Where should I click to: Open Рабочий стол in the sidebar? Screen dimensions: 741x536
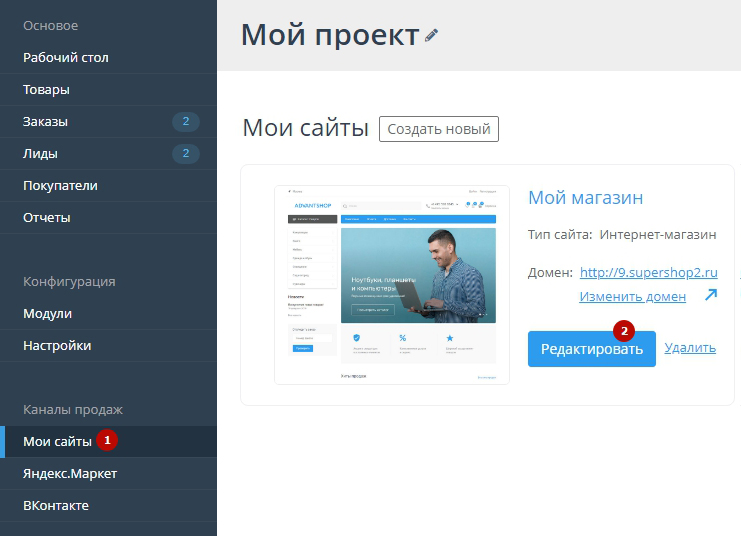click(66, 58)
